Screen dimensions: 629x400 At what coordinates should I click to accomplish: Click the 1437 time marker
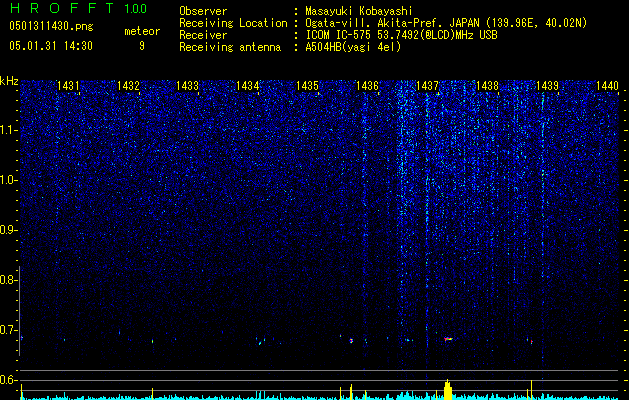click(x=427, y=85)
